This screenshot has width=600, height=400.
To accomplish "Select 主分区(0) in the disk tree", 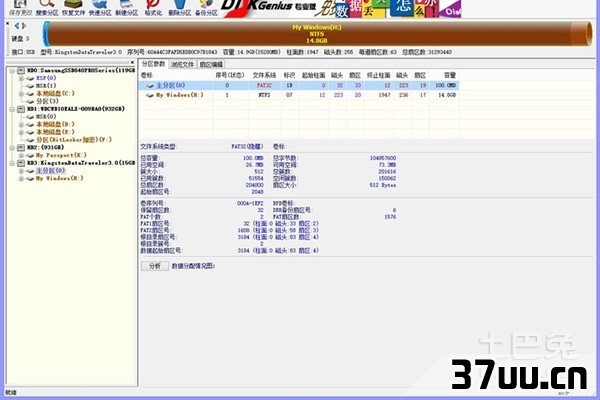I will click(x=51, y=171).
